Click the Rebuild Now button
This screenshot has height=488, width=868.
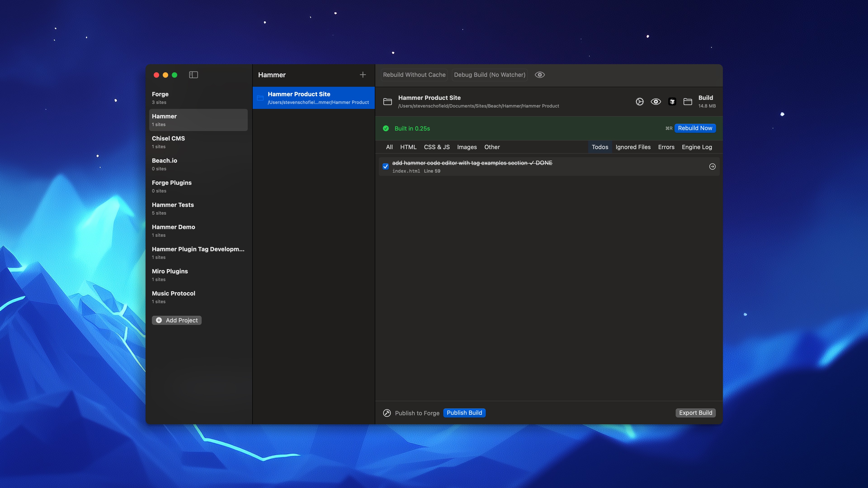pyautogui.click(x=695, y=128)
